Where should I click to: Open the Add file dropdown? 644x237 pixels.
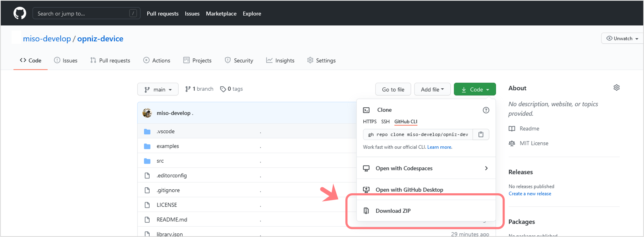coord(432,89)
